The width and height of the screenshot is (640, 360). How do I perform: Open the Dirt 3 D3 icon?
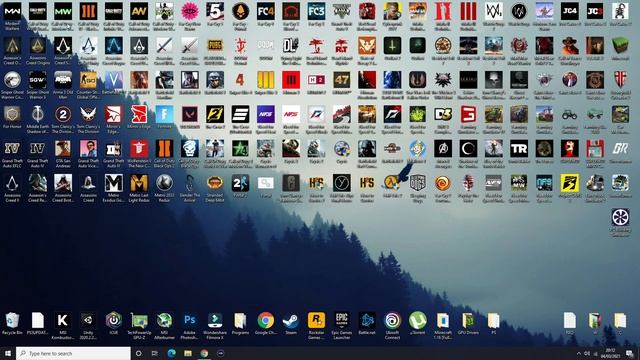[x=443, y=115]
